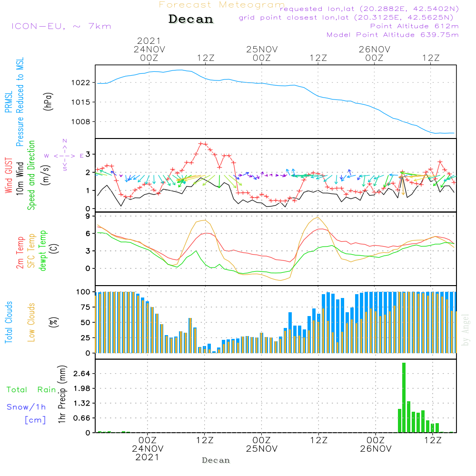
Task: Click the blue 'Snow/1h' label
Action: (x=26, y=407)
